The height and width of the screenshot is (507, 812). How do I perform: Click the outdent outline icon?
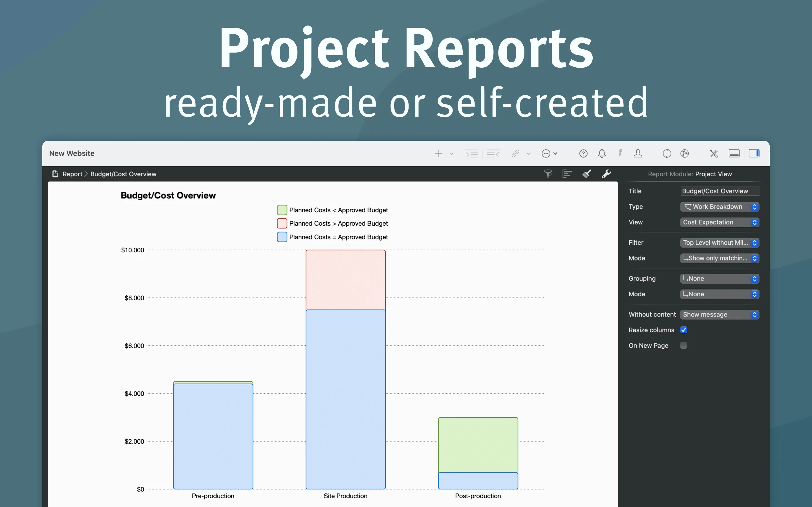493,154
